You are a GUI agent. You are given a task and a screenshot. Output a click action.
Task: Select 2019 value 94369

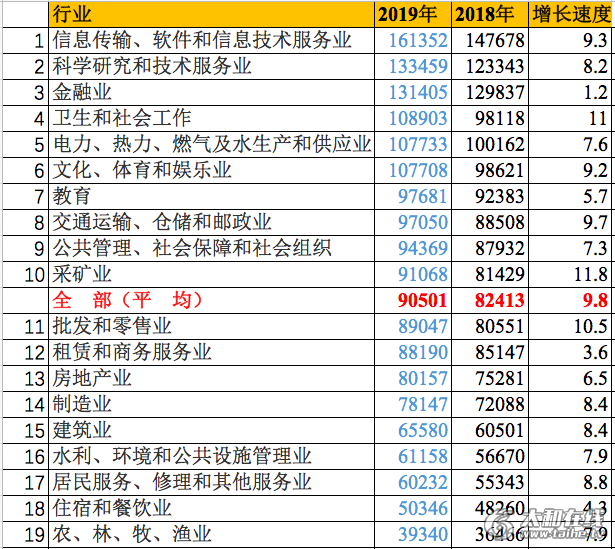pos(413,249)
